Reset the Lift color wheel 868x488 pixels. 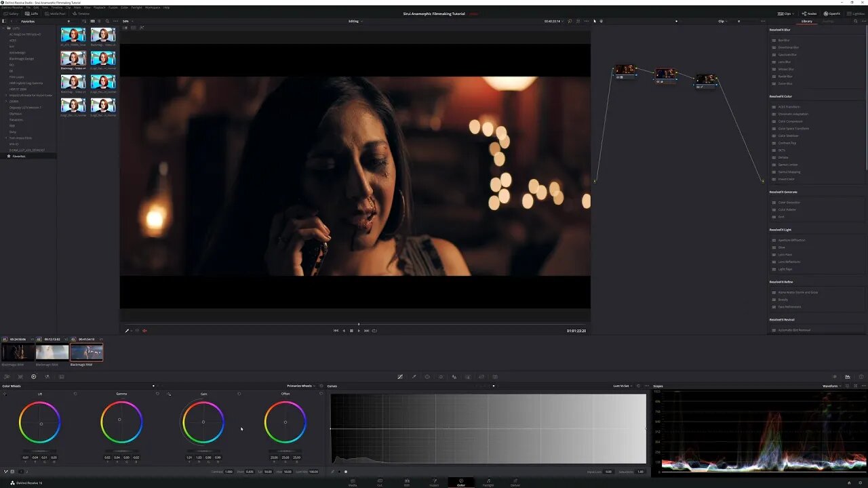(x=75, y=394)
